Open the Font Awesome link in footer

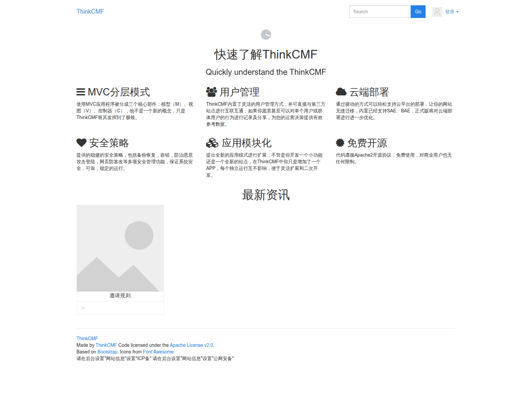pyautogui.click(x=158, y=352)
